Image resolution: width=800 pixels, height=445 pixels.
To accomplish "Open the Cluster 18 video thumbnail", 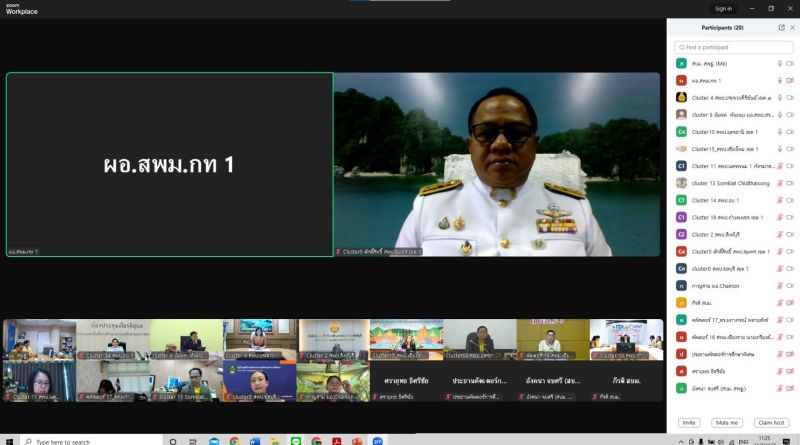I will [627, 339].
